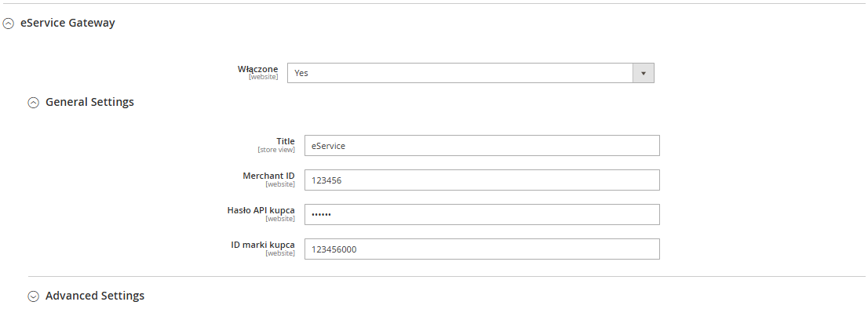Click the Włączone label text
The height and width of the screenshot is (309, 868).
pyautogui.click(x=258, y=69)
